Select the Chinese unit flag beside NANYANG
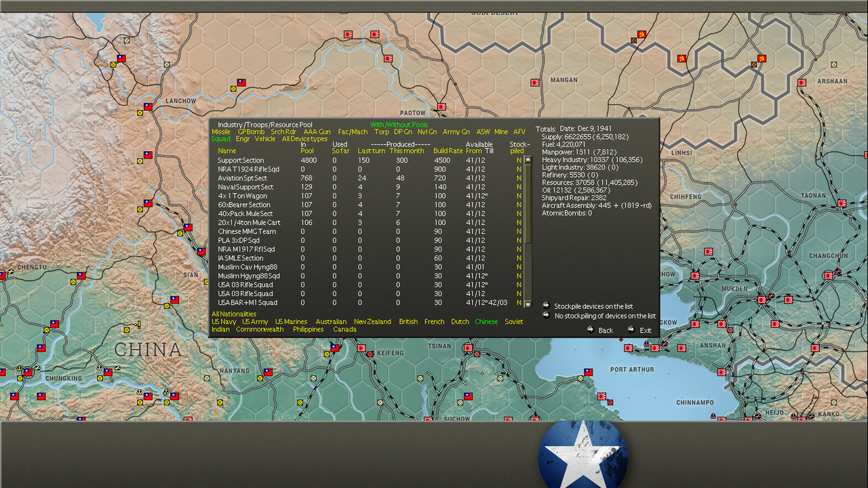The width and height of the screenshot is (868, 488). pyautogui.click(x=268, y=372)
